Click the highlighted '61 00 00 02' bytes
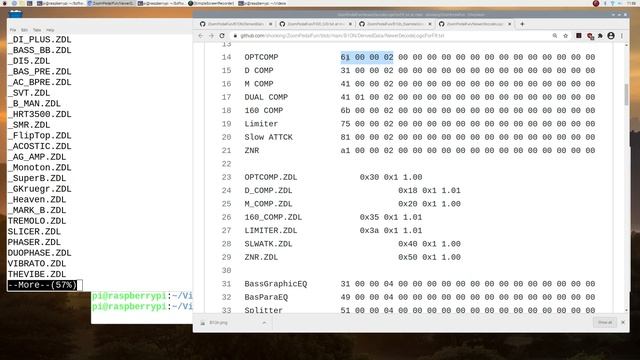 (x=367, y=57)
